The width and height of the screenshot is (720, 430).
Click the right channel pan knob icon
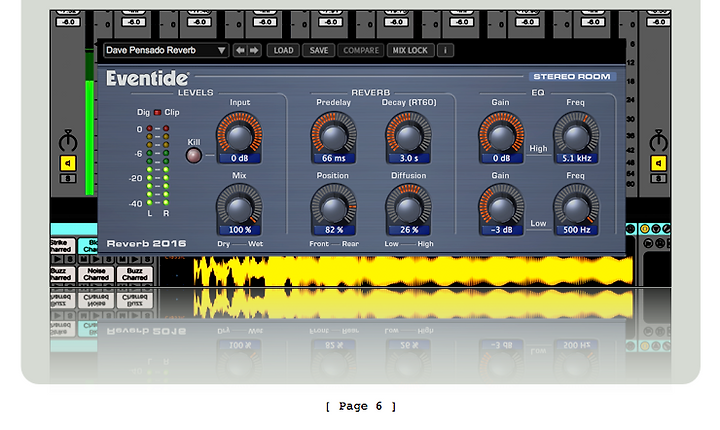pyautogui.click(x=658, y=140)
